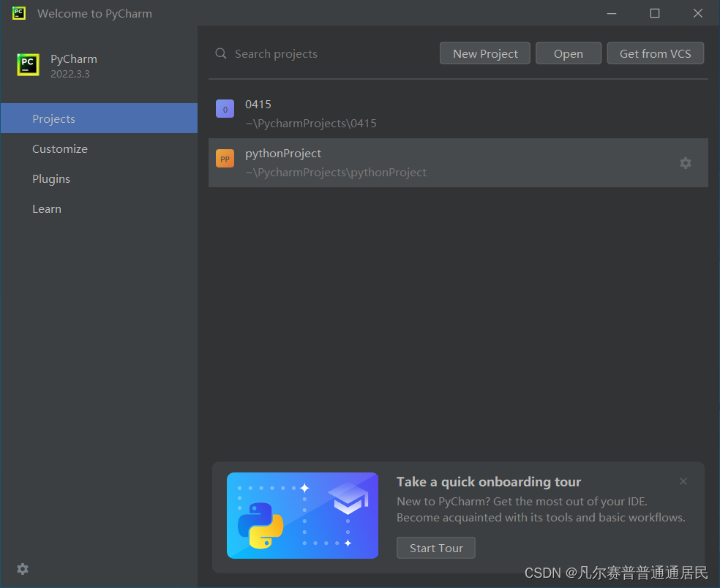Open pythonProject's gear options icon
This screenshot has width=720, height=588.
[x=686, y=163]
